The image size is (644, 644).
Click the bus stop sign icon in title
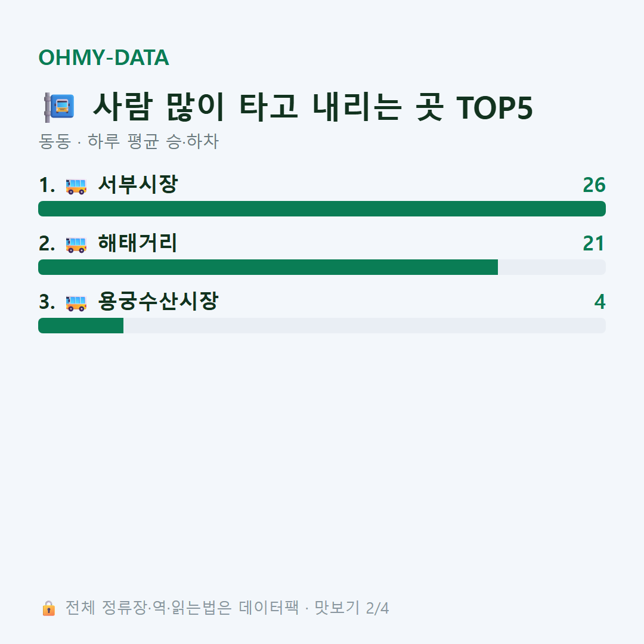tap(59, 107)
